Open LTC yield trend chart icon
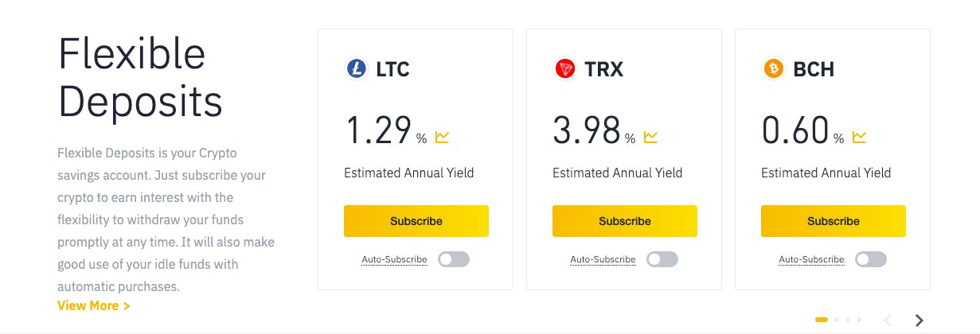980x334 pixels. (443, 138)
